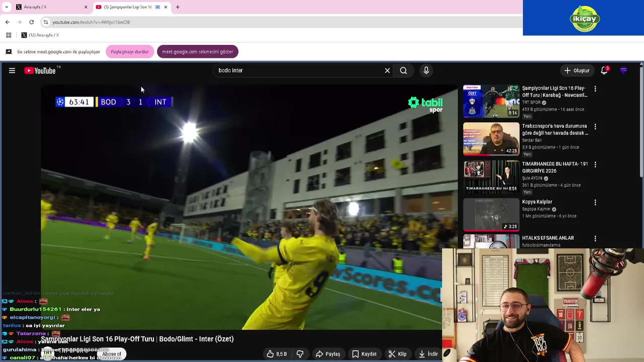This screenshot has width=644, height=362.
Task: Open options for the Trabzonspor'a hava durumuna video
Action: 595,127
